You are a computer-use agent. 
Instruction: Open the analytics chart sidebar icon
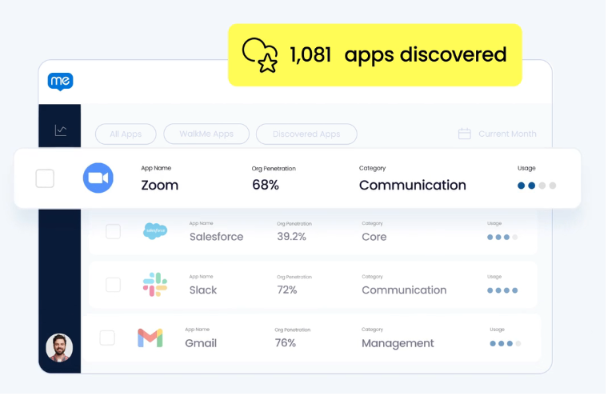tap(60, 130)
